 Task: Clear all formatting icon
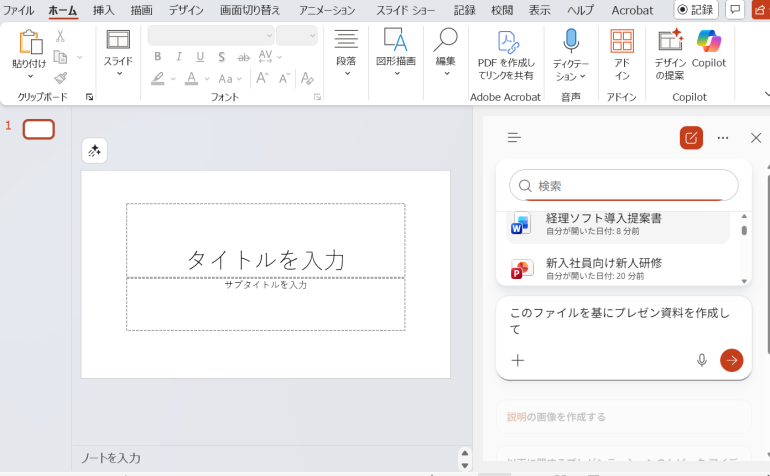(307, 78)
